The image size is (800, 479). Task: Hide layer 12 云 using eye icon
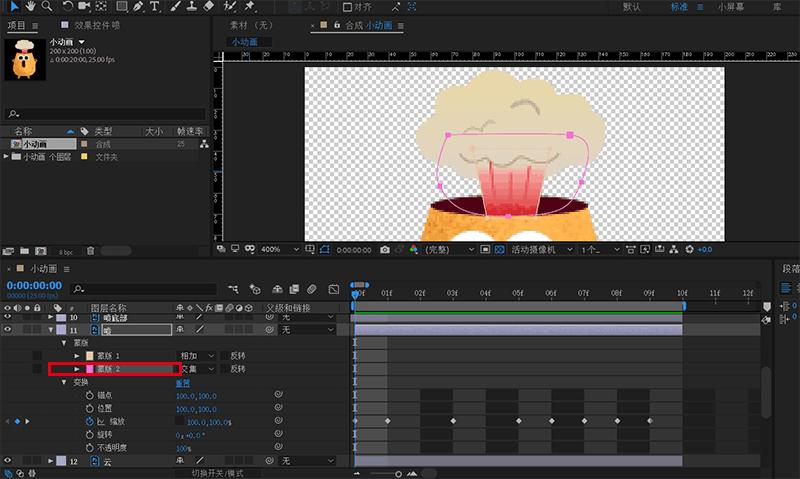pyautogui.click(x=8, y=461)
